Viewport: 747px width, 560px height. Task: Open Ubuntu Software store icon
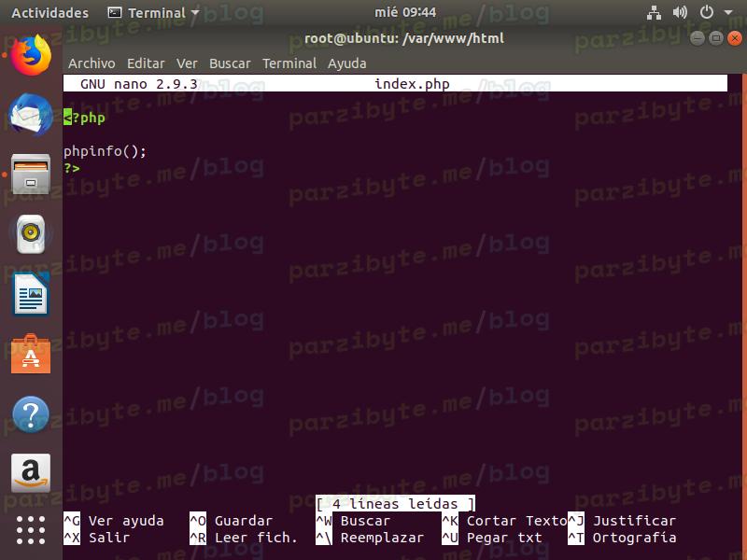click(31, 355)
